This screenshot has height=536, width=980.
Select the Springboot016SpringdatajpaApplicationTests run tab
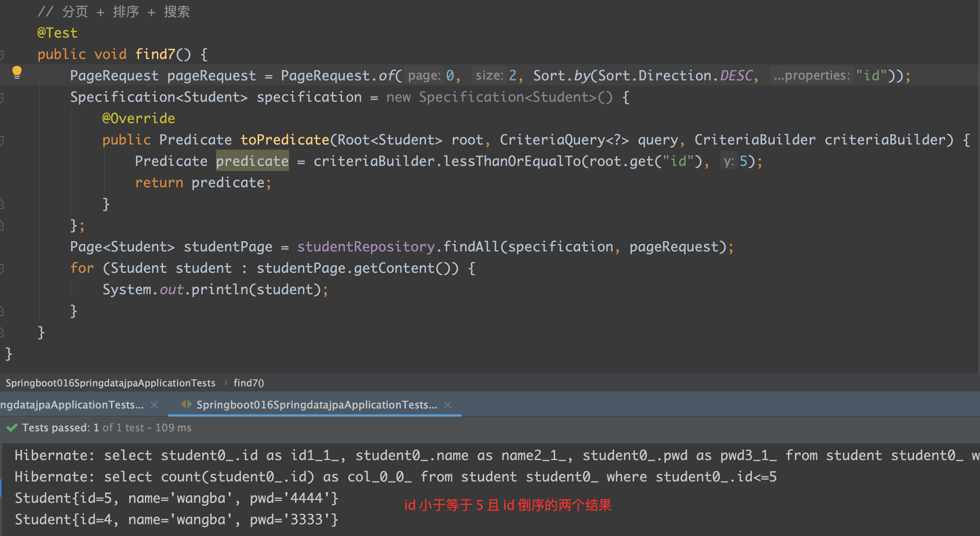click(x=316, y=405)
